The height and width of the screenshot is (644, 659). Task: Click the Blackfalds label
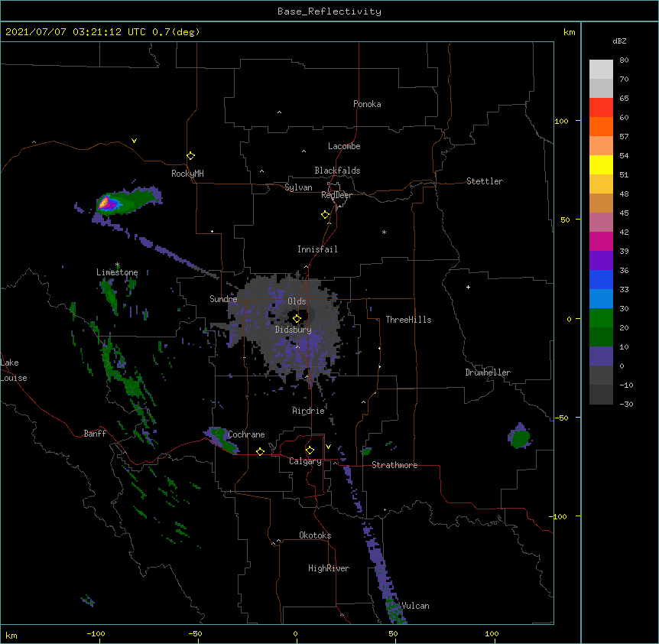tap(337, 171)
